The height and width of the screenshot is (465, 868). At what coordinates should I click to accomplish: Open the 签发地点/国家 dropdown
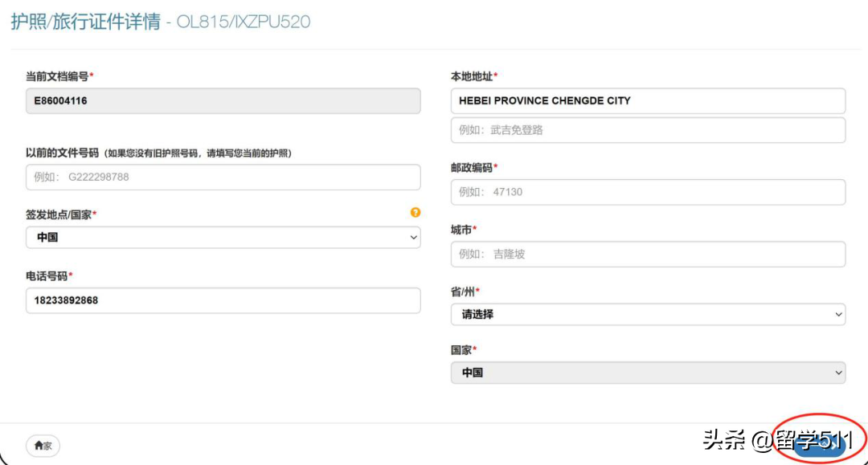coord(223,238)
